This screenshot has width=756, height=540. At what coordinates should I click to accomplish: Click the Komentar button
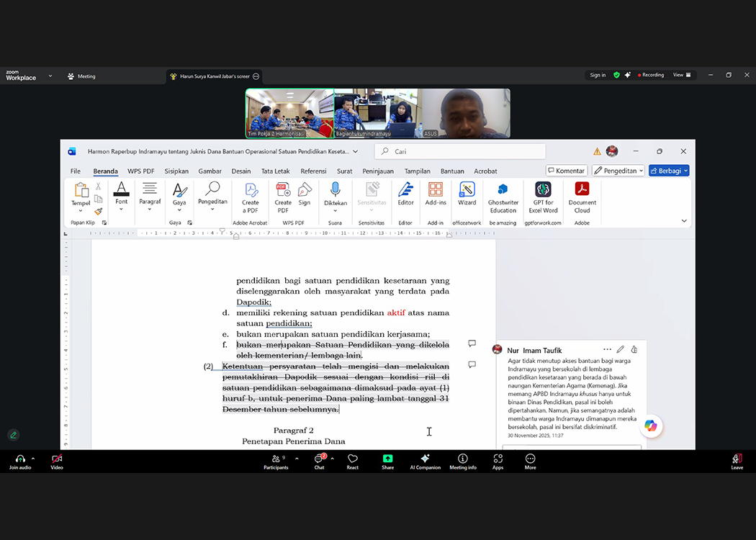[567, 171]
